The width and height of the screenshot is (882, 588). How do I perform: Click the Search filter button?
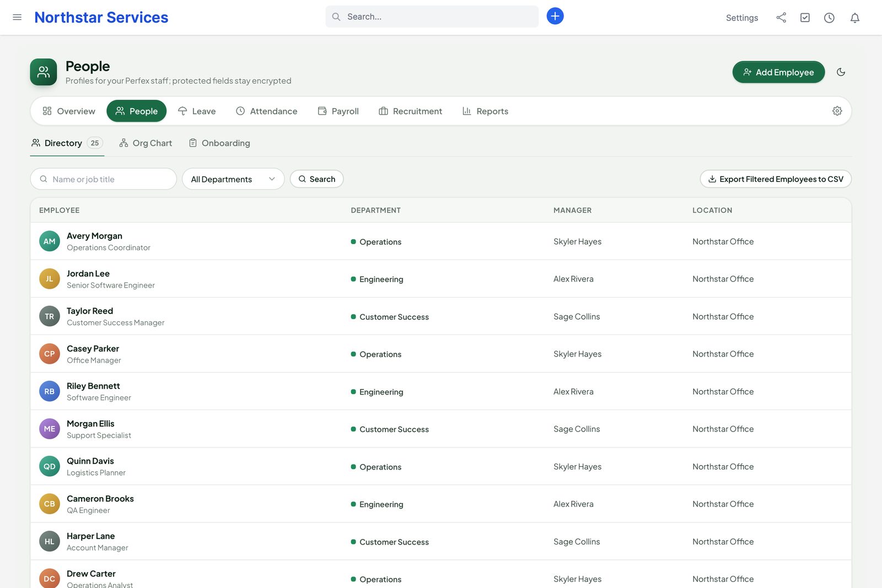(x=317, y=179)
